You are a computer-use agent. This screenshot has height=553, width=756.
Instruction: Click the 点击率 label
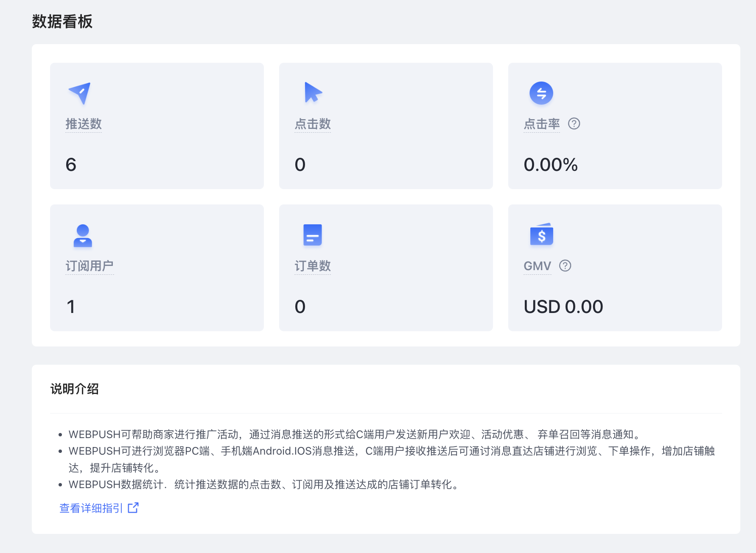point(542,124)
